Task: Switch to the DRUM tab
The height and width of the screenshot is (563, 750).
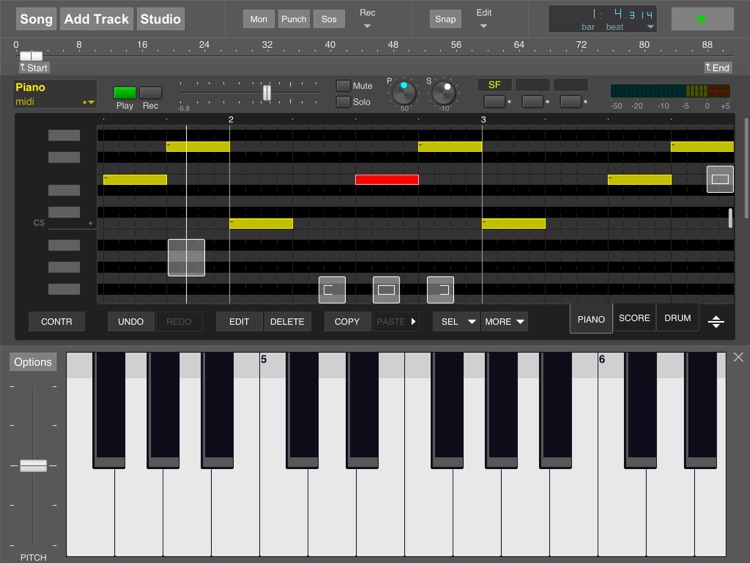Action: tap(677, 318)
